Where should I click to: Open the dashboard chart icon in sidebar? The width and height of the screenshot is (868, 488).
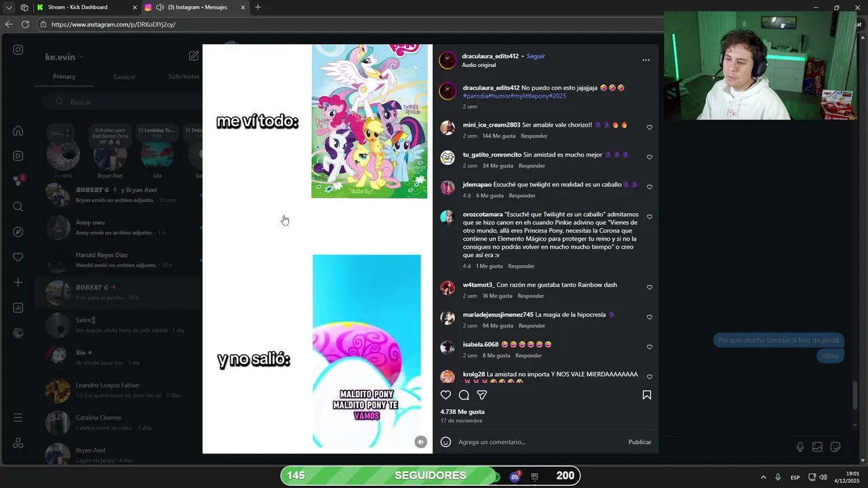click(x=18, y=308)
